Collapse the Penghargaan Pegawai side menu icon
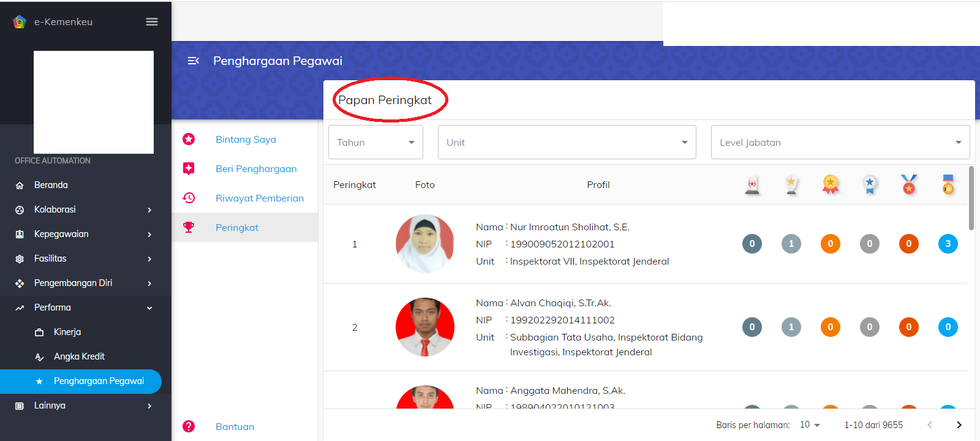The width and height of the screenshot is (980, 441). pos(194,61)
